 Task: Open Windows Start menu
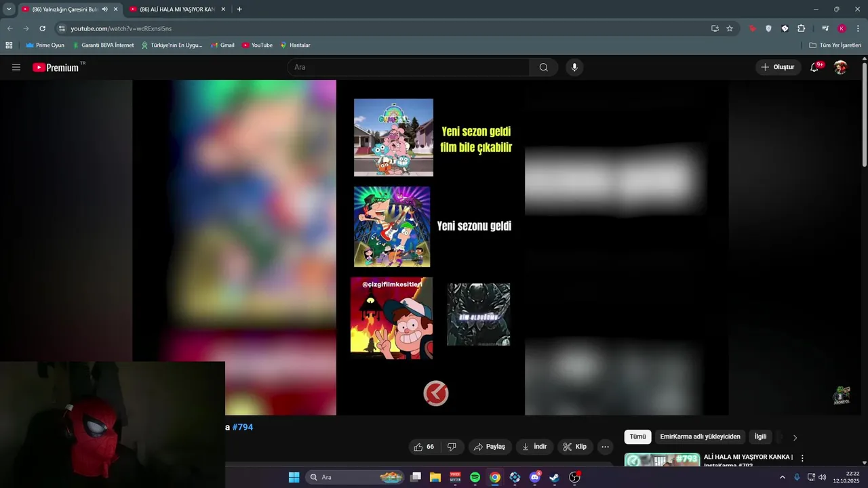pyautogui.click(x=294, y=477)
